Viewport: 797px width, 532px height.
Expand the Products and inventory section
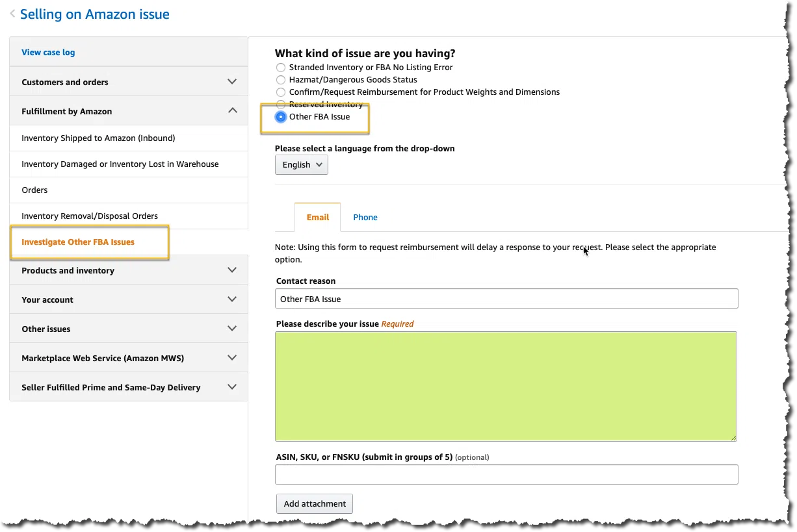coord(129,270)
